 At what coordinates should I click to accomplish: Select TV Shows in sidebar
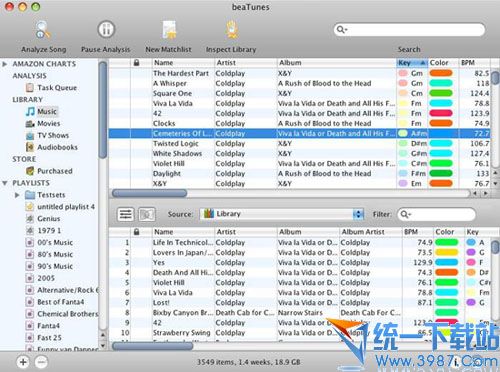pyautogui.click(x=47, y=135)
